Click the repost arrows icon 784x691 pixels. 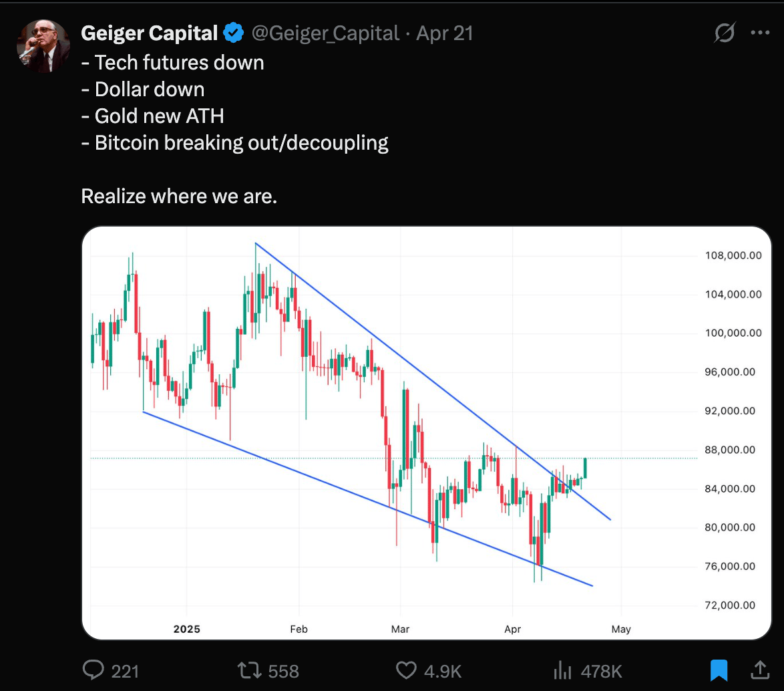249,670
